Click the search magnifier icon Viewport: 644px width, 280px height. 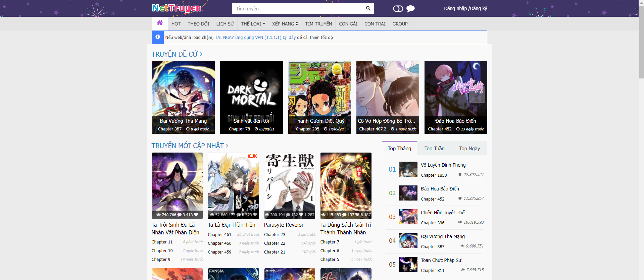tap(368, 8)
